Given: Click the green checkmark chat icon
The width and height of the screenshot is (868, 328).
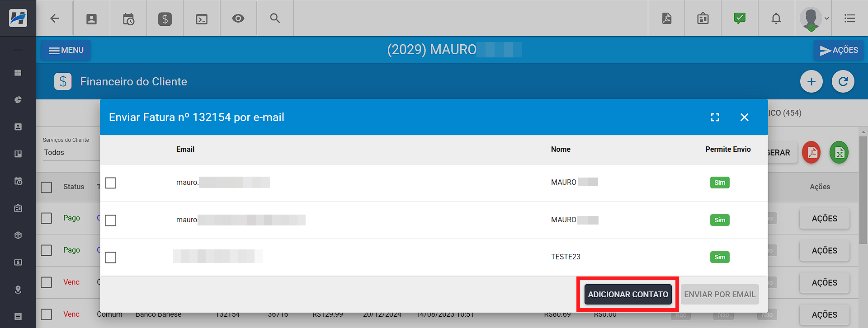Looking at the screenshot, I should [740, 19].
